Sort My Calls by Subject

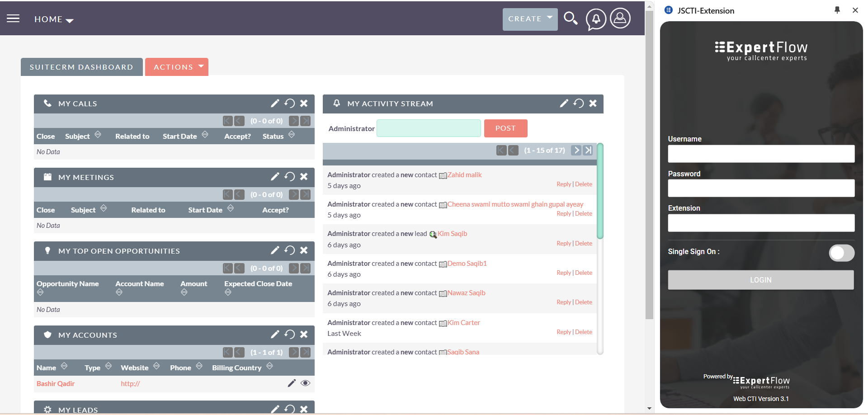98,135
